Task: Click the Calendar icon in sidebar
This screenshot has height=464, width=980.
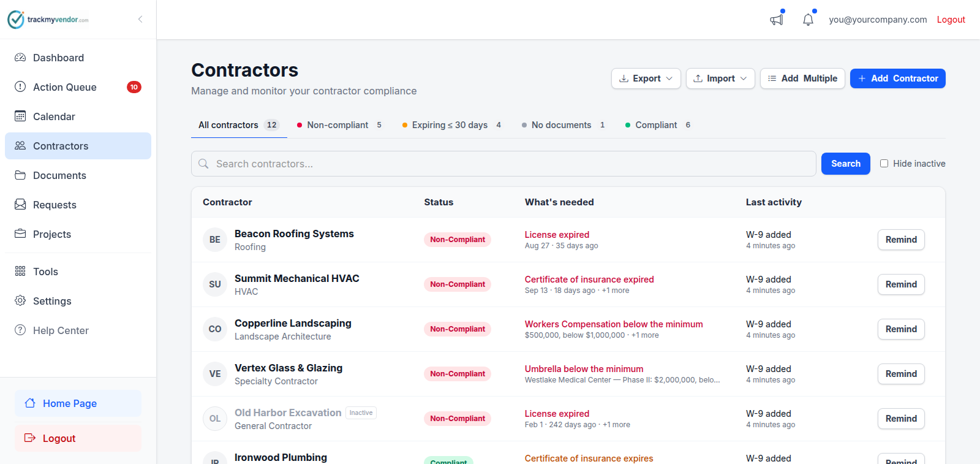Action: coord(20,116)
